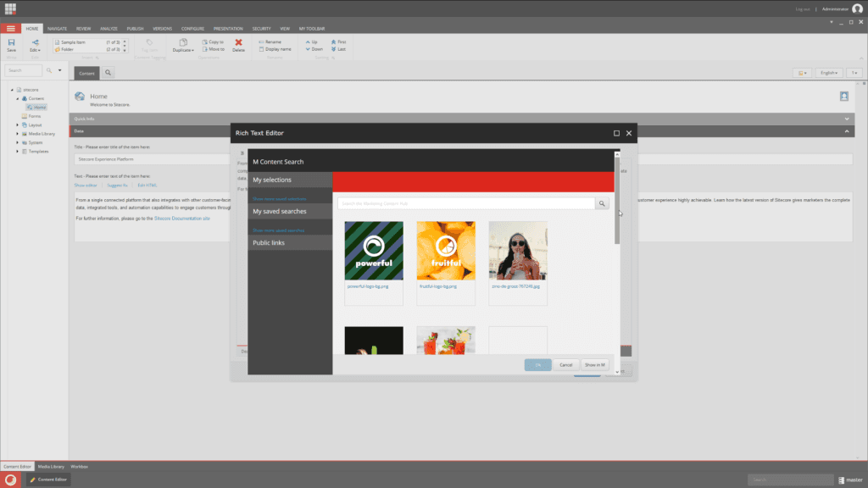The image size is (868, 488).
Task: Open the PUBLISH ribbon tab
Action: coord(135,28)
